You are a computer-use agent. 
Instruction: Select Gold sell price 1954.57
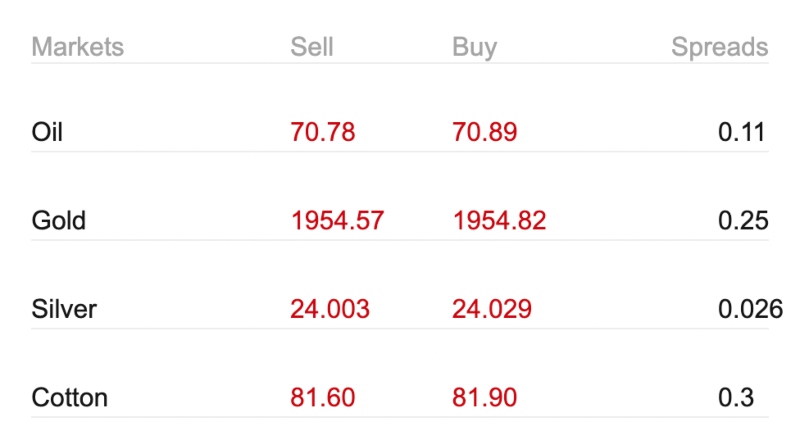[337, 221]
